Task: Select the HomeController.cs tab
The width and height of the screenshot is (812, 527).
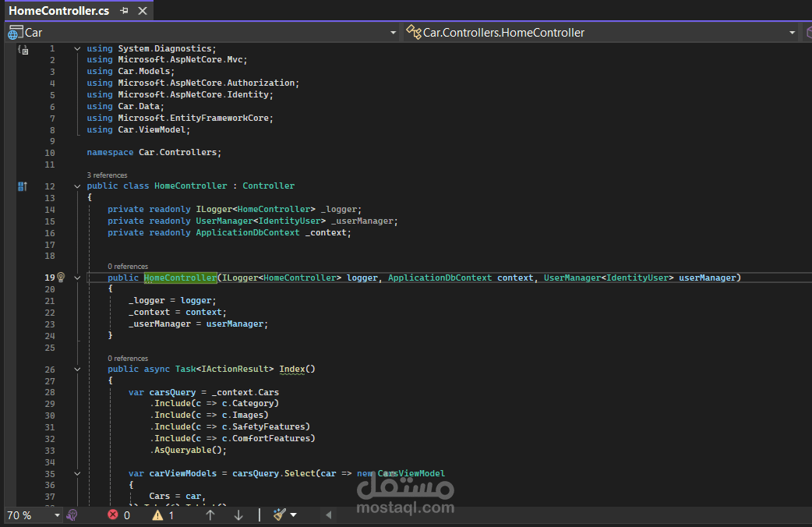Action: (x=59, y=10)
